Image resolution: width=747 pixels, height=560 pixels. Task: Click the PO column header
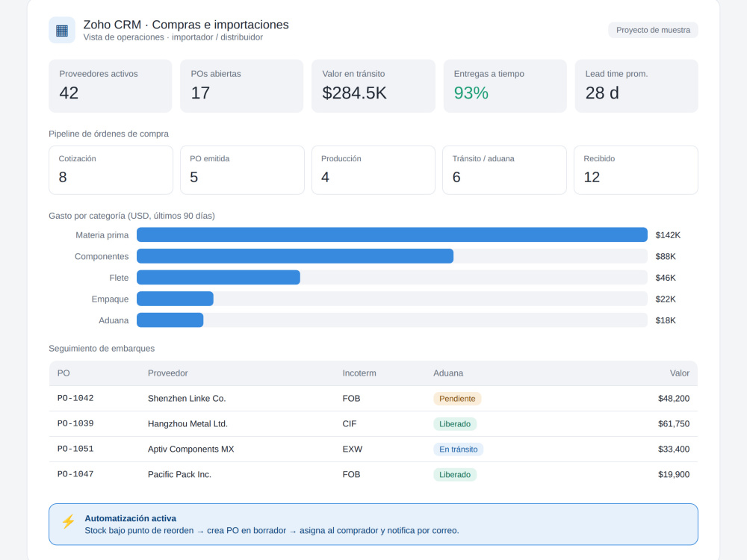[63, 373]
